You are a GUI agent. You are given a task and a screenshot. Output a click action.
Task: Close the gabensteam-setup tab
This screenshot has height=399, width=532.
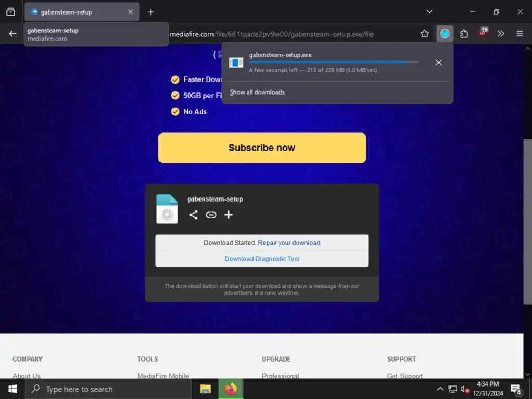pyautogui.click(x=130, y=12)
